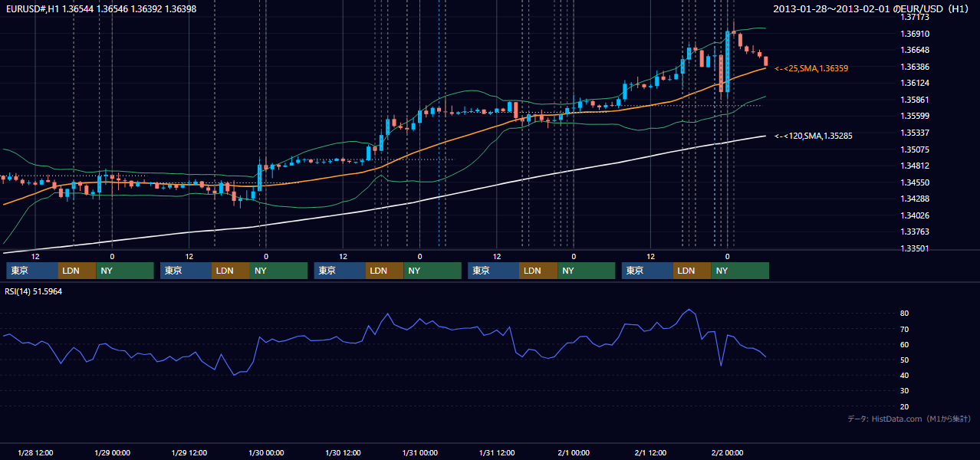Click the 2/1 00:00 date label
The width and height of the screenshot is (980, 460).
click(574, 452)
